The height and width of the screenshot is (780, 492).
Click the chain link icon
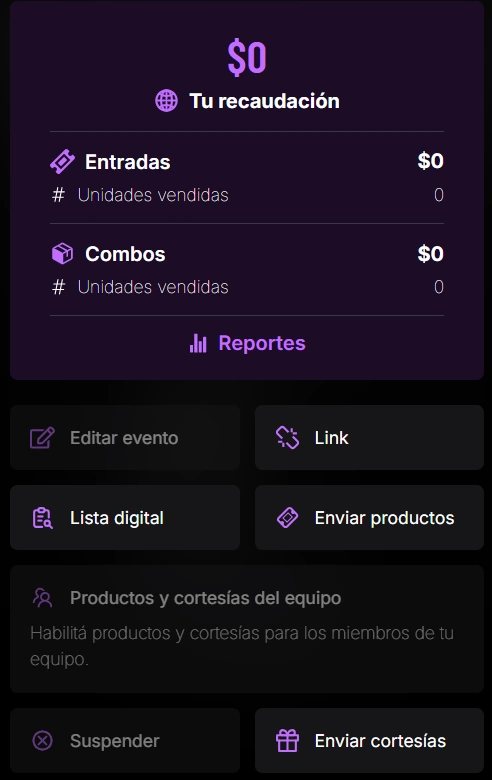click(288, 438)
